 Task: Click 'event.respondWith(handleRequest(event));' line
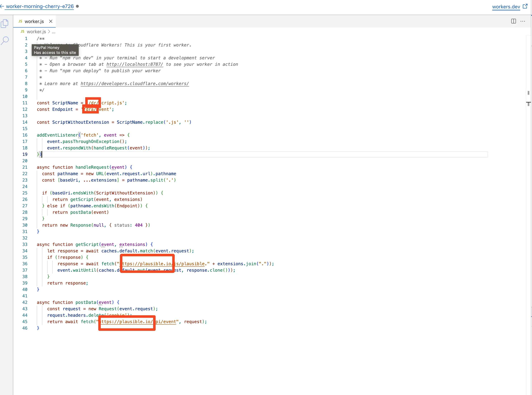tap(98, 148)
